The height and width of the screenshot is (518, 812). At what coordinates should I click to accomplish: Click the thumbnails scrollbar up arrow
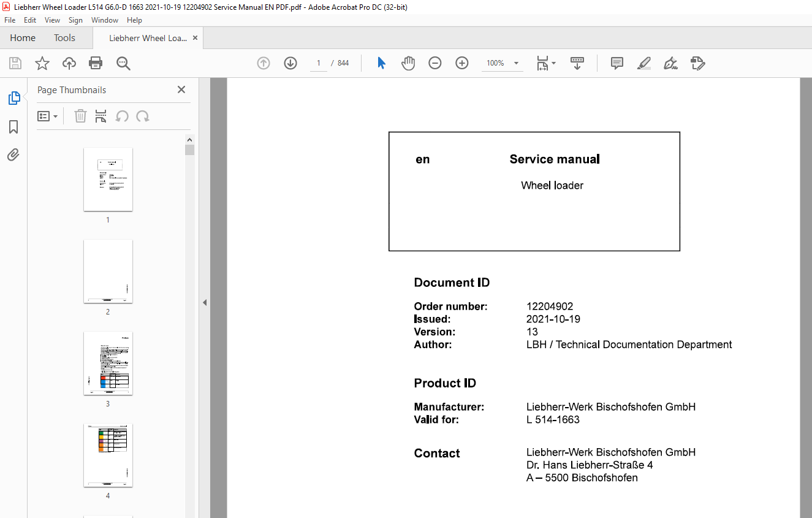(190, 139)
